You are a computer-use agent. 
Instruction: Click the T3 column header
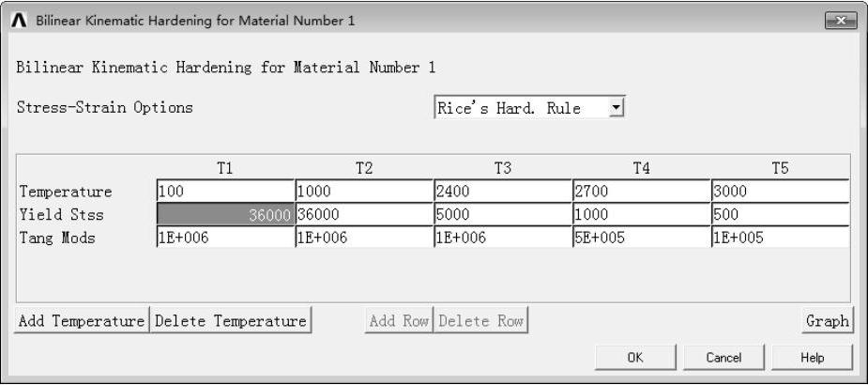click(x=503, y=168)
